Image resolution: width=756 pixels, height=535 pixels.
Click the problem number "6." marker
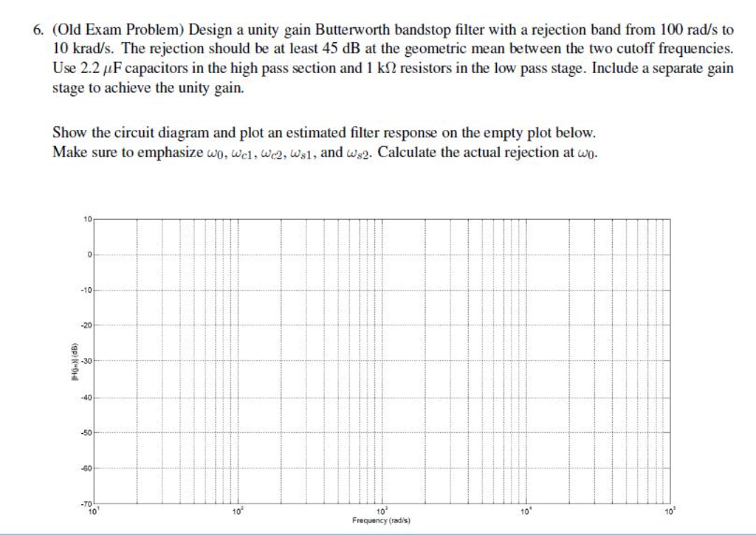click(x=33, y=30)
